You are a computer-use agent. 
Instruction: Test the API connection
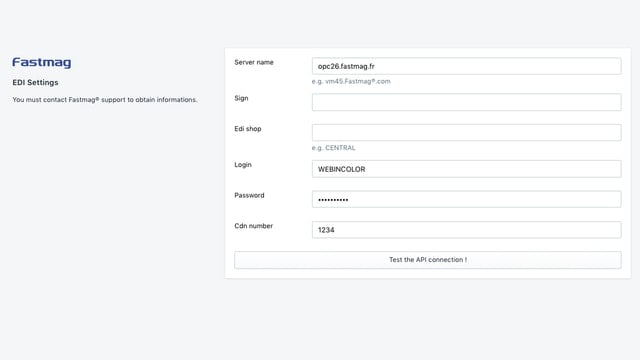tap(428, 260)
